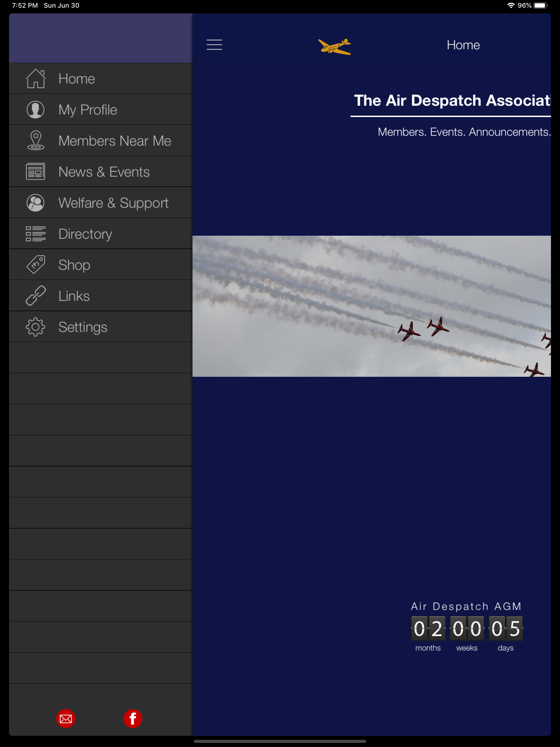Tap the months label under counter
Viewport: 560px width, 747px height.
(428, 648)
